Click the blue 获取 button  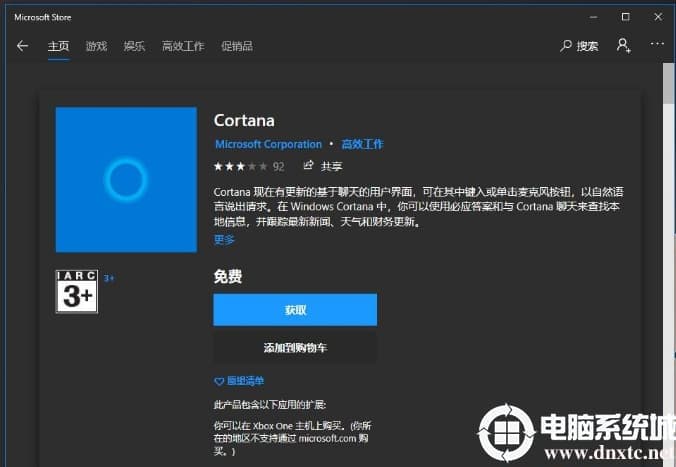[x=295, y=310]
